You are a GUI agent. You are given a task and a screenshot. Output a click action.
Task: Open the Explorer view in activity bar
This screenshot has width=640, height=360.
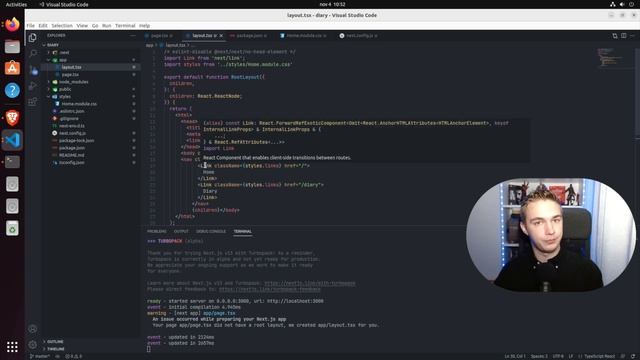[x=33, y=38]
